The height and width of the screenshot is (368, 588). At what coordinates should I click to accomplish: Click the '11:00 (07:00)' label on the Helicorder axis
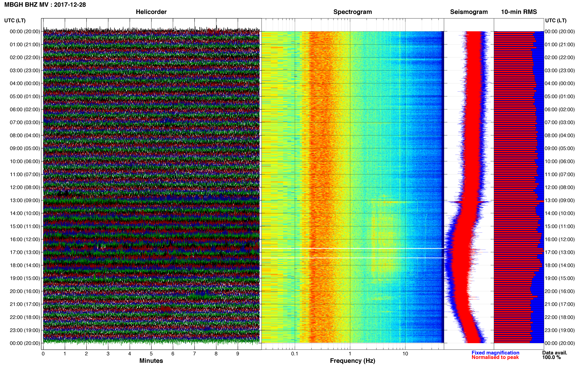25,174
